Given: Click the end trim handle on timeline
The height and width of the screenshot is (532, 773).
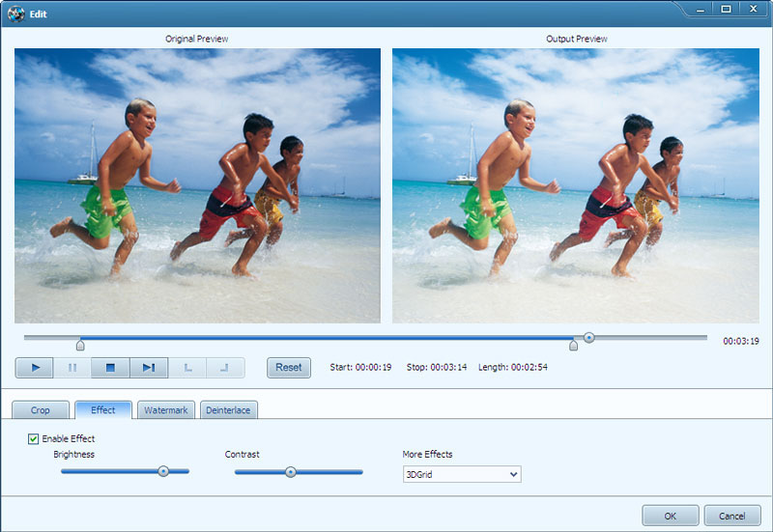Looking at the screenshot, I should point(573,345).
